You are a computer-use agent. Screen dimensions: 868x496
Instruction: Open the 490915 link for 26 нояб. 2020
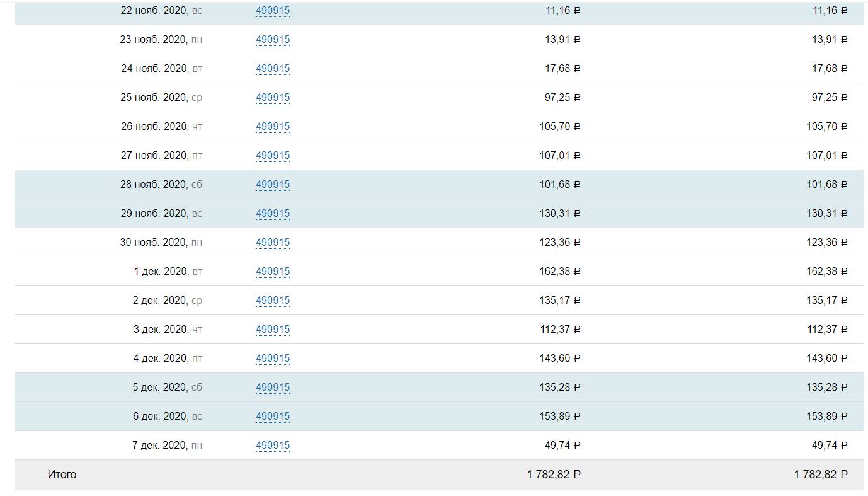tap(273, 127)
